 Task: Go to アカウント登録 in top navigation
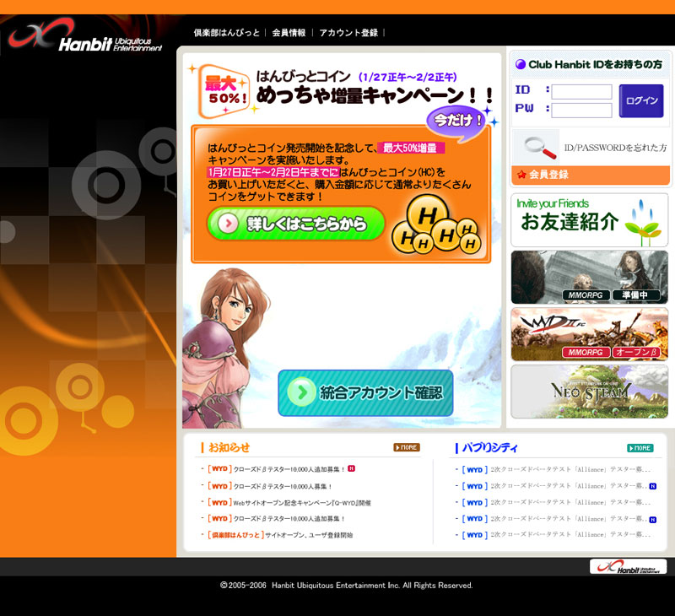point(348,33)
